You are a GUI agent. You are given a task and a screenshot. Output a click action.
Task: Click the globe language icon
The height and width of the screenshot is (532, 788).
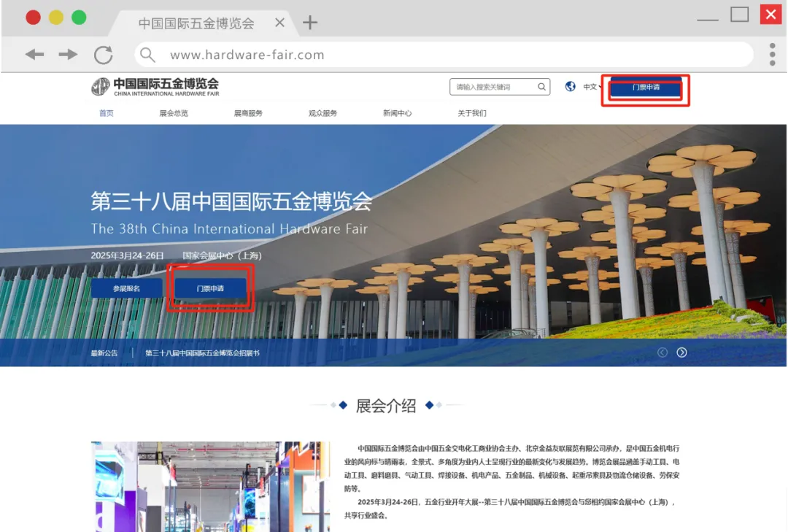coord(570,87)
